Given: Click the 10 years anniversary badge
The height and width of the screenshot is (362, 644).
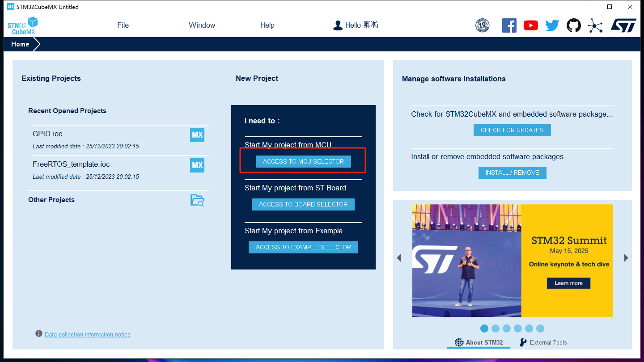Looking at the screenshot, I should (482, 25).
